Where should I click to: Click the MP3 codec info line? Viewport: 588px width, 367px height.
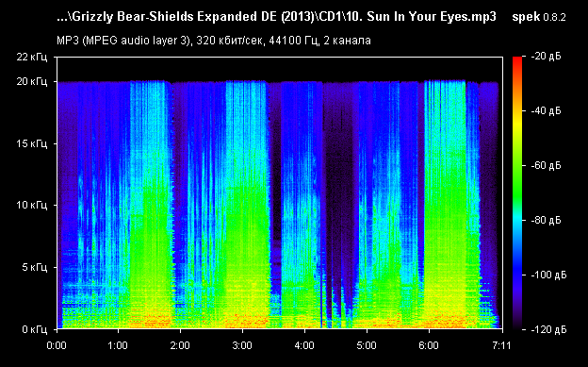point(214,41)
